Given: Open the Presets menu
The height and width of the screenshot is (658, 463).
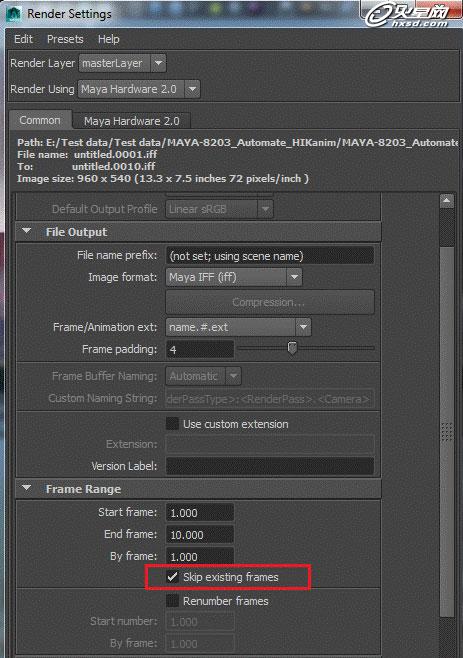Looking at the screenshot, I should pos(65,39).
